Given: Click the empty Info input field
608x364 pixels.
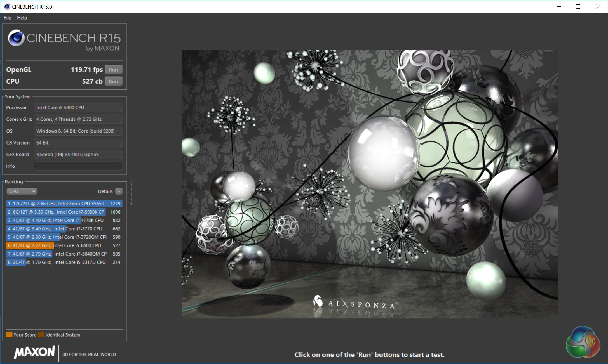Looking at the screenshot, I should 78,166.
